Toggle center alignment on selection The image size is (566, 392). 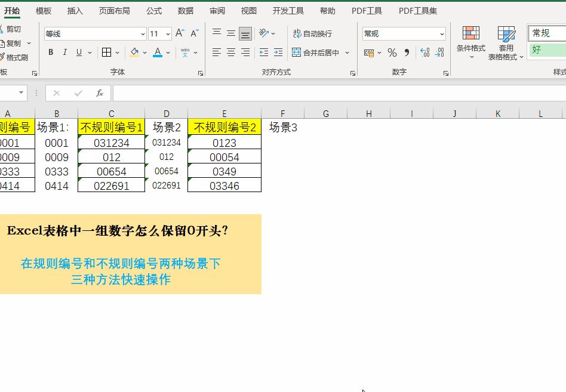click(230, 53)
